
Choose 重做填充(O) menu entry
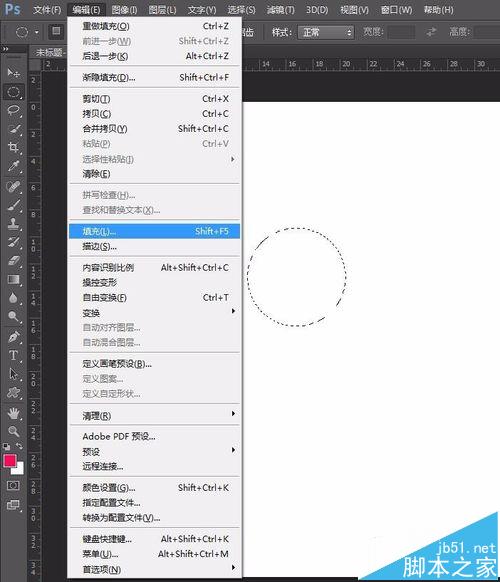(x=154, y=26)
